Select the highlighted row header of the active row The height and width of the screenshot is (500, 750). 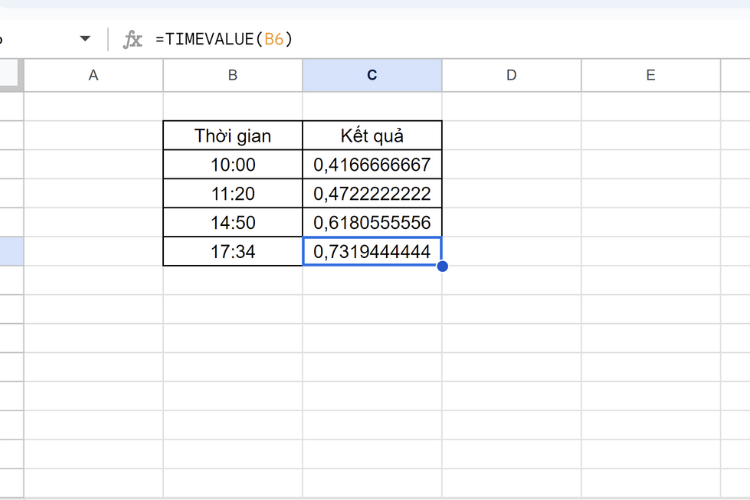[11, 251]
